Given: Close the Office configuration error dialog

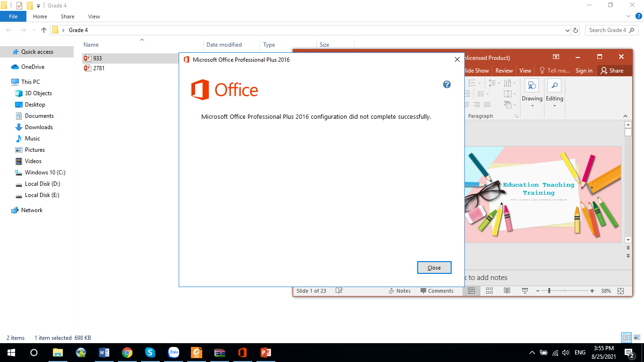Looking at the screenshot, I should click(x=434, y=268).
